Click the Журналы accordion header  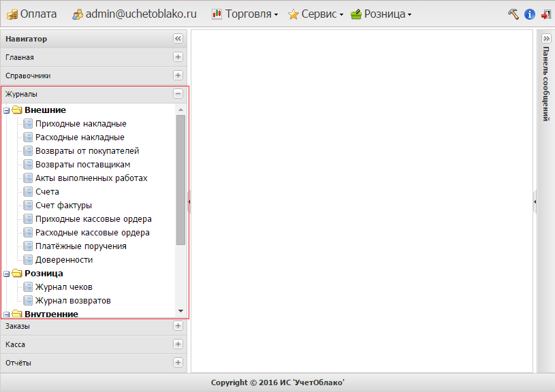point(94,94)
